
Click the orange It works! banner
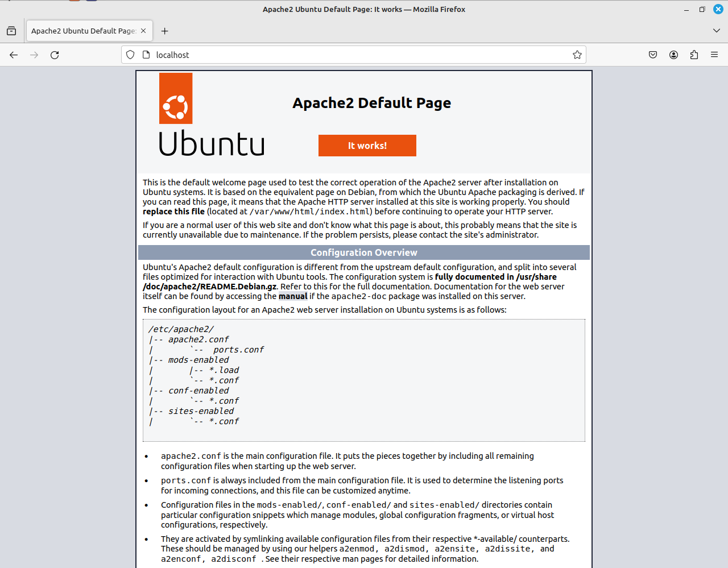tap(367, 146)
